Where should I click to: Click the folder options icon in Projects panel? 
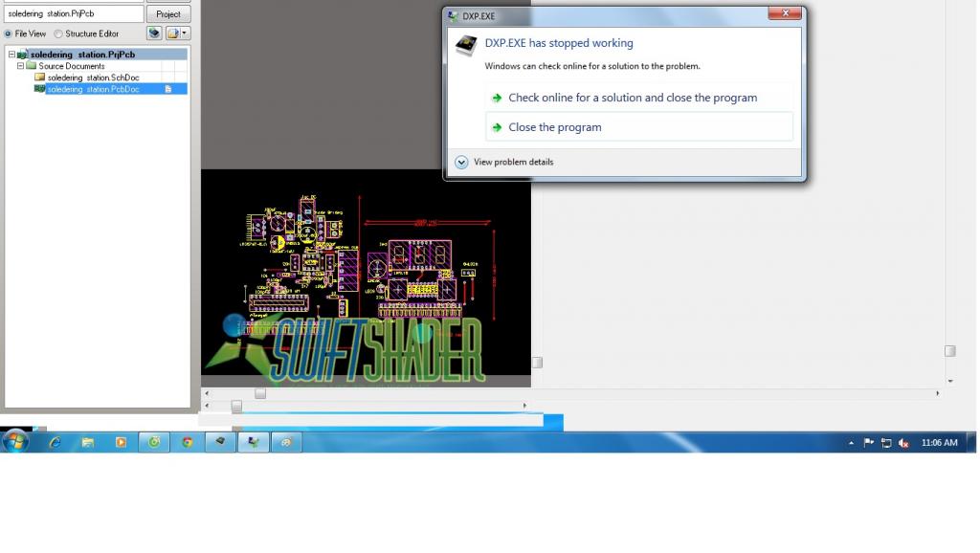coord(172,33)
